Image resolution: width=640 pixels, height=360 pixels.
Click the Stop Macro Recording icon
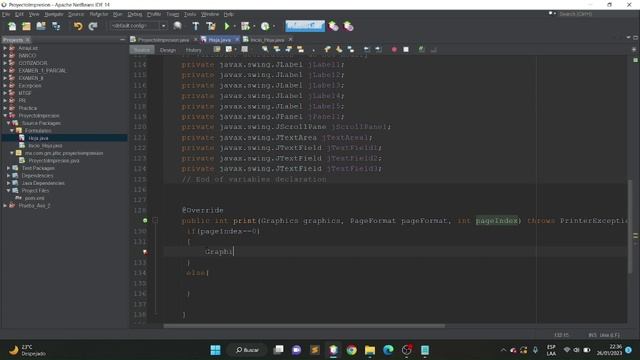(x=406, y=49)
